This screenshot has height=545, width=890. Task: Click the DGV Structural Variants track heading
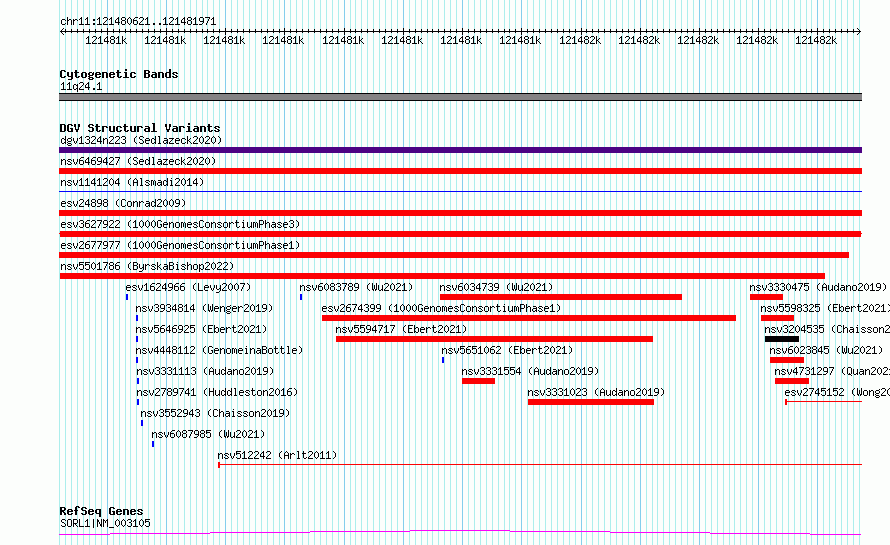pos(140,128)
